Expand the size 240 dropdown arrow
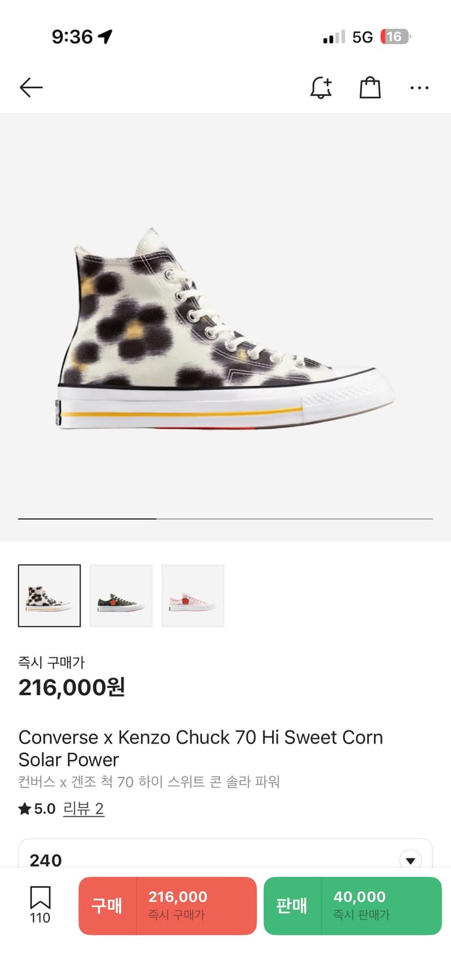Image resolution: width=451 pixels, height=980 pixels. click(x=410, y=860)
